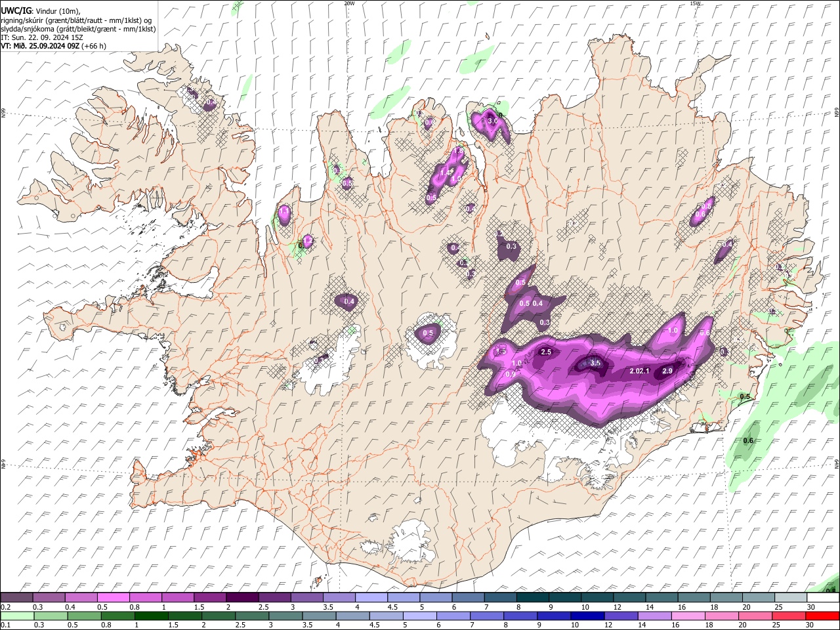Image resolution: width=840 pixels, height=630 pixels.
Task: Click the lower legend swatch labeled 20
Action: [x=755, y=616]
